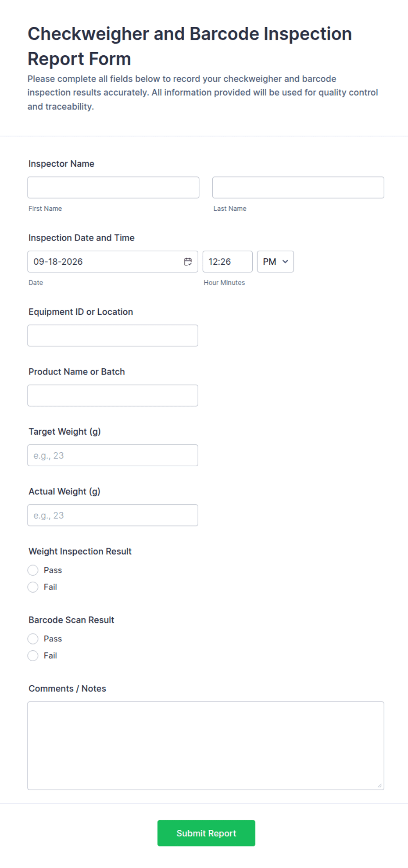408x868 pixels.
Task: Click the Submit Report button
Action: [206, 833]
